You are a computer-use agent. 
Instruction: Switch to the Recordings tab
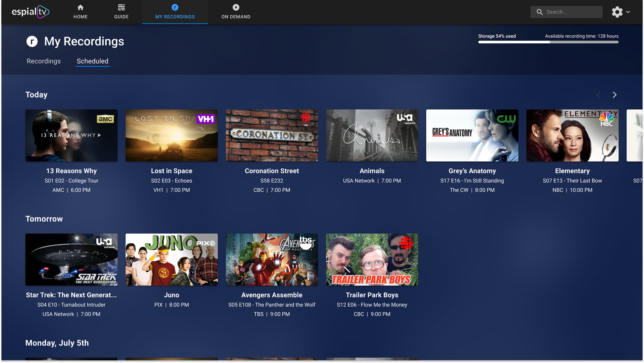44,61
